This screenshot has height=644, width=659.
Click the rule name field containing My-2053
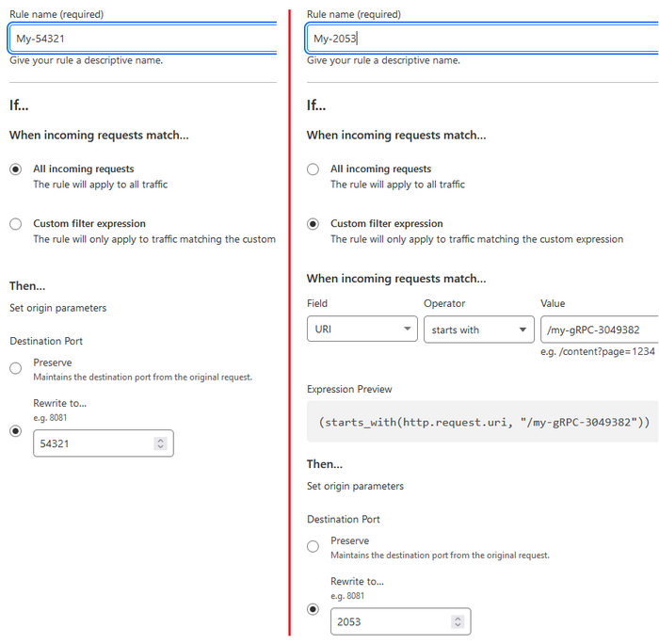[480, 39]
